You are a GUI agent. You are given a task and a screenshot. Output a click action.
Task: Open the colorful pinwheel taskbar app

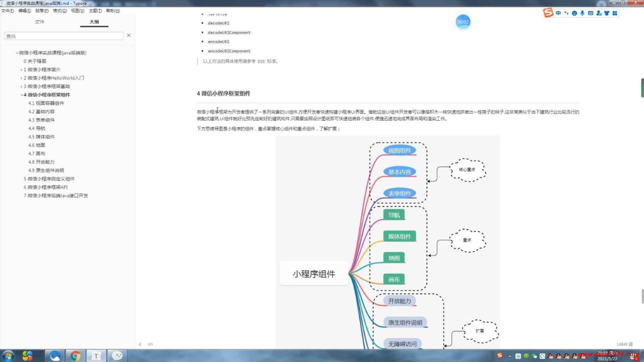(27, 356)
